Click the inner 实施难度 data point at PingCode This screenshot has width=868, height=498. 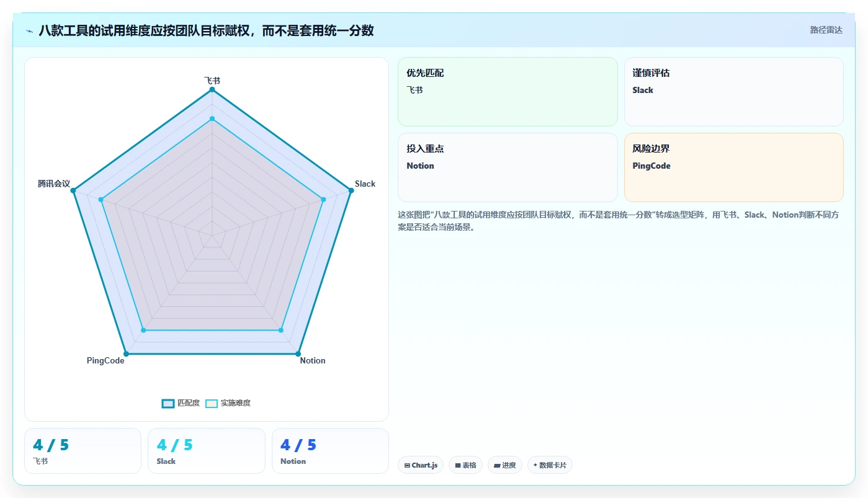143,331
